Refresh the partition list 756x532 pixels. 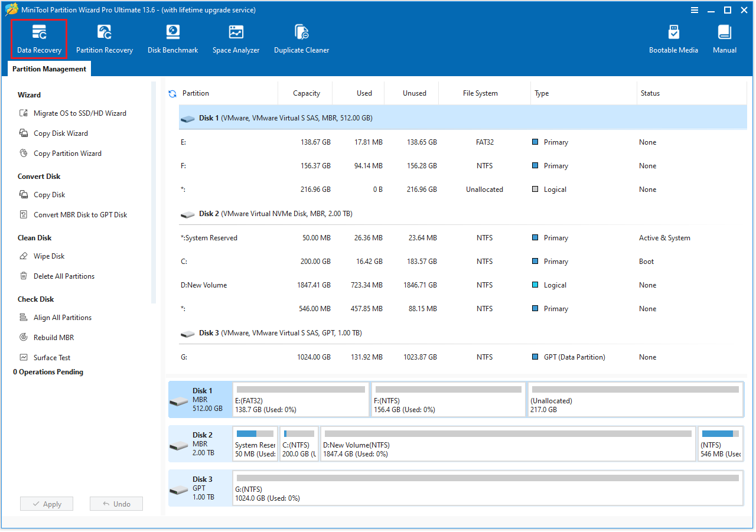[172, 93]
